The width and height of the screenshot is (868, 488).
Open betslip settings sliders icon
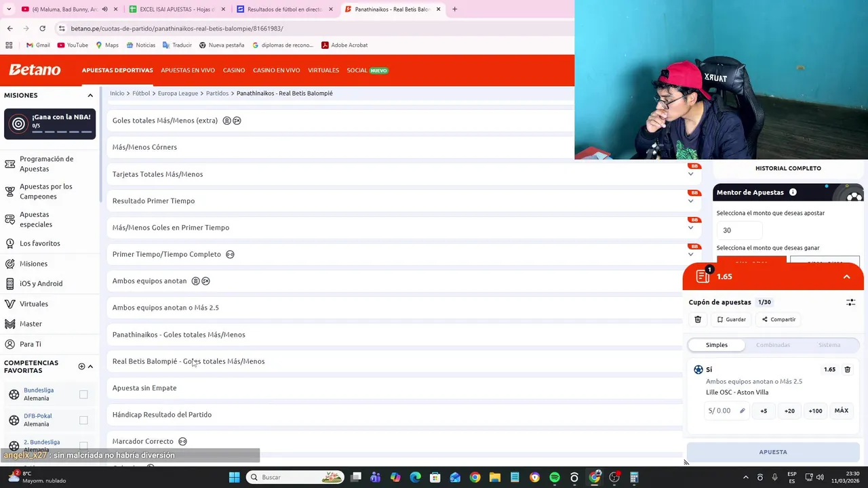click(x=850, y=302)
